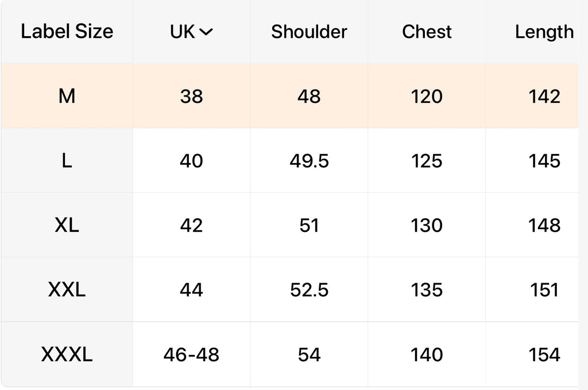The image size is (588, 390).
Task: Select the XL label size row
Action: click(x=67, y=225)
